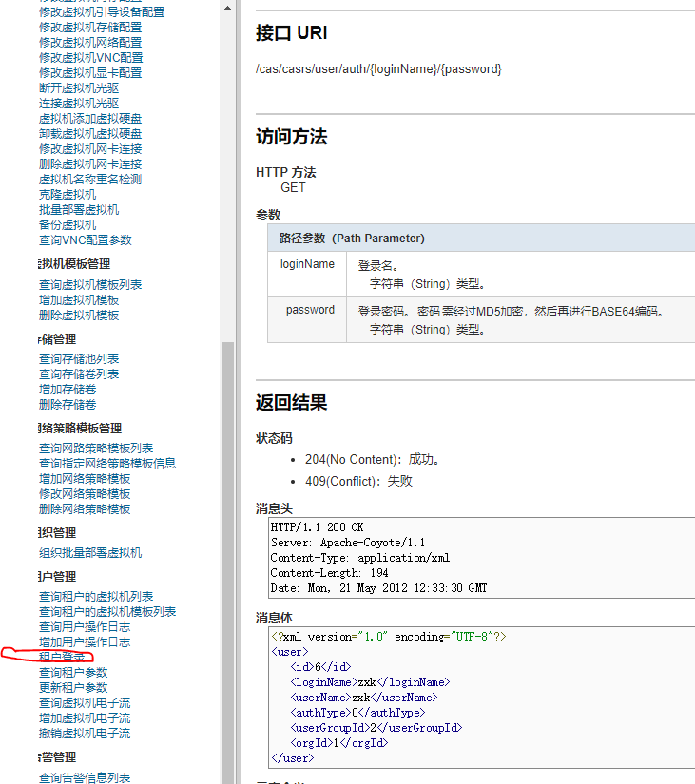Open link 增加网络策略模板
Image resolution: width=695 pixels, height=784 pixels.
pos(85,479)
